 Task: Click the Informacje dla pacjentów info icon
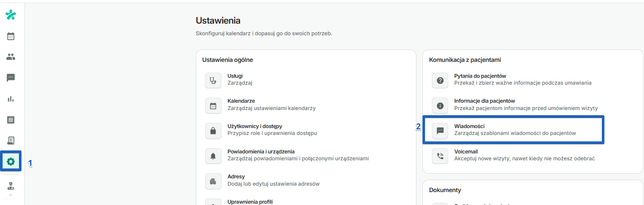point(440,106)
